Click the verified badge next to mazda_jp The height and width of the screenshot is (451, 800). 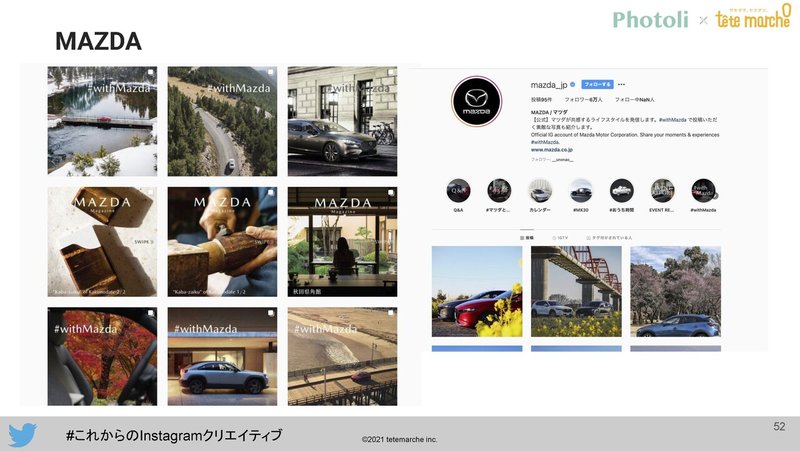point(572,85)
